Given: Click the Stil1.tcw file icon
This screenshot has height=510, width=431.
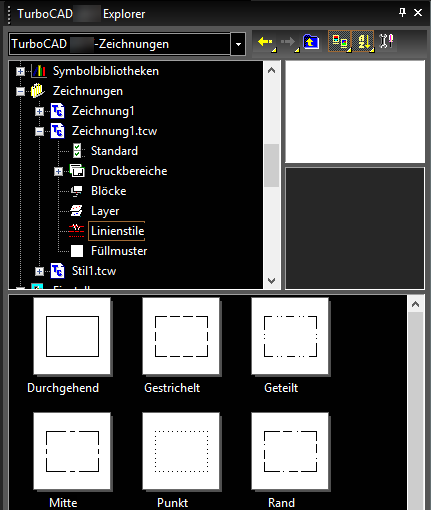Looking at the screenshot, I should 57,271.
